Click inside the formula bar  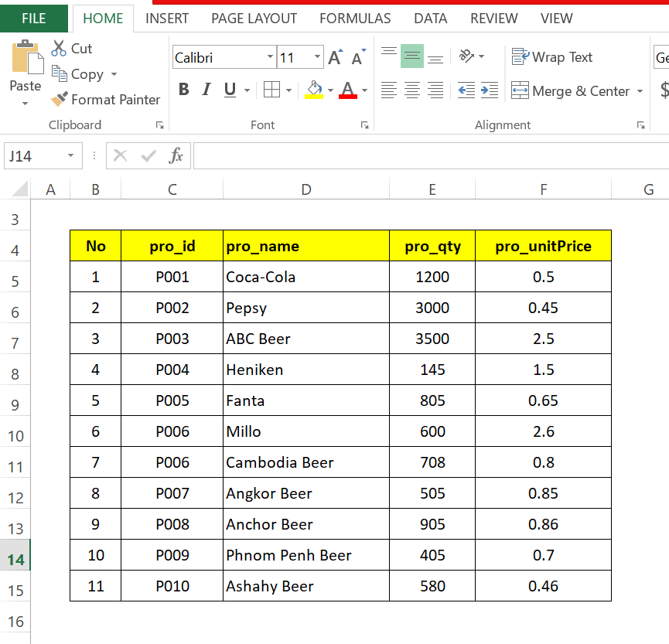431,156
